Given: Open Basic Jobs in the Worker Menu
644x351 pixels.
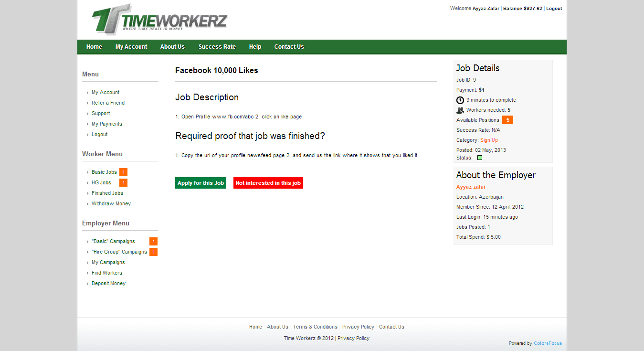Looking at the screenshot, I should [104, 172].
